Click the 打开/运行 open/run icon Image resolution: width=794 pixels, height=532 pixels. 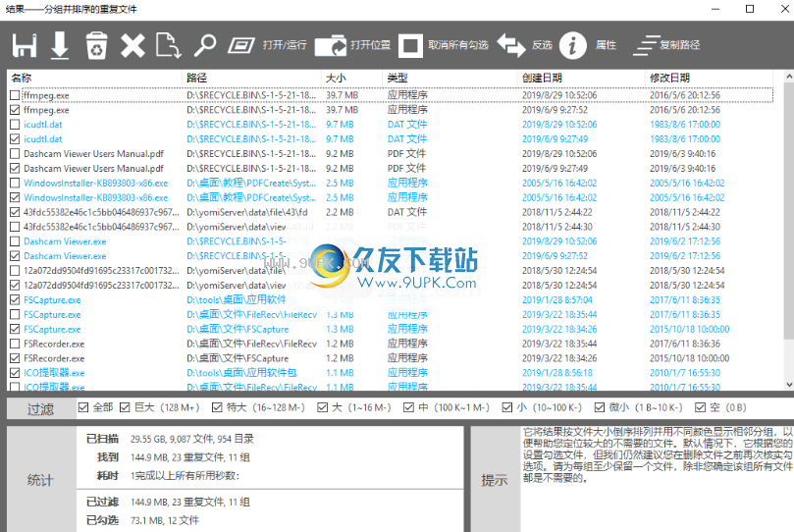point(241,45)
